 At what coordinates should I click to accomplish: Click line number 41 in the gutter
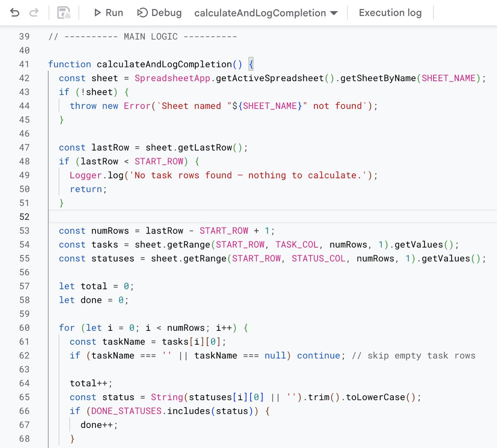click(24, 64)
